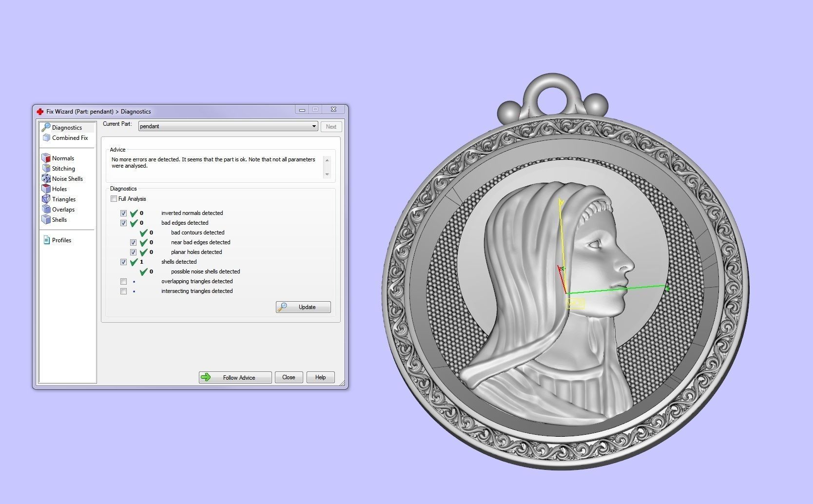
Task: Uncheck near bad edges detected checkbox
Action: coord(133,242)
